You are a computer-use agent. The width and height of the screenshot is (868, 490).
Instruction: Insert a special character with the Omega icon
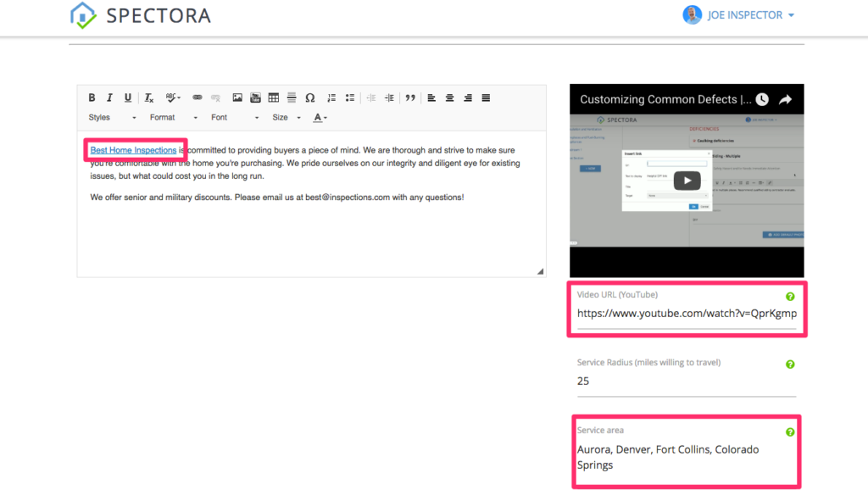click(310, 97)
